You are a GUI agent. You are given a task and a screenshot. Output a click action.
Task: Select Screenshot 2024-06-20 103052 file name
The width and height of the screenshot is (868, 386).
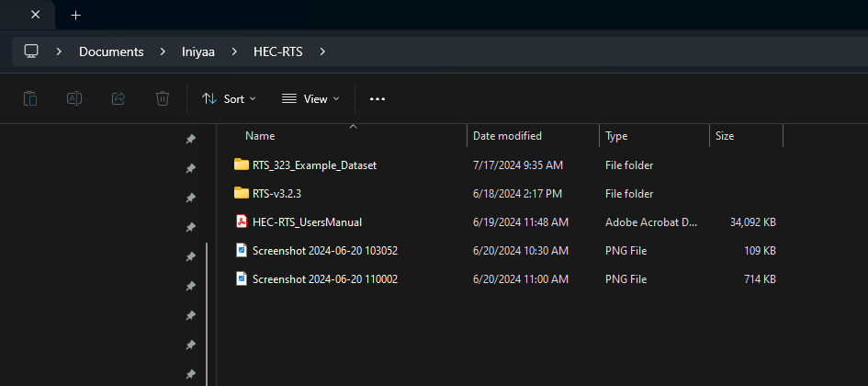coord(325,251)
